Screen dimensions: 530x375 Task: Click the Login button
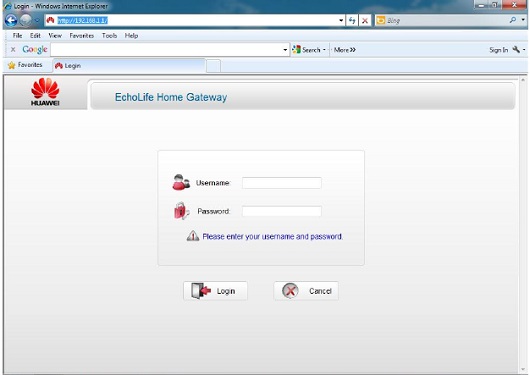point(215,291)
